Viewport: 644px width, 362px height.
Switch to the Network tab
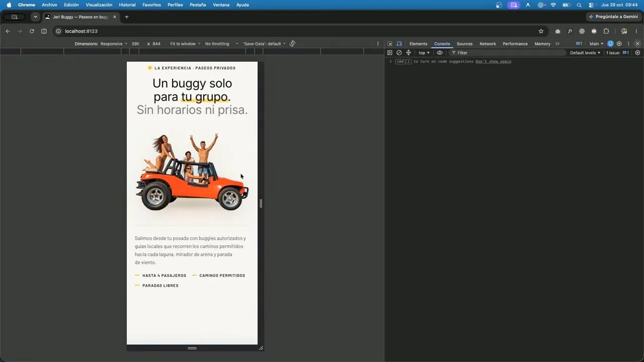[x=488, y=44]
